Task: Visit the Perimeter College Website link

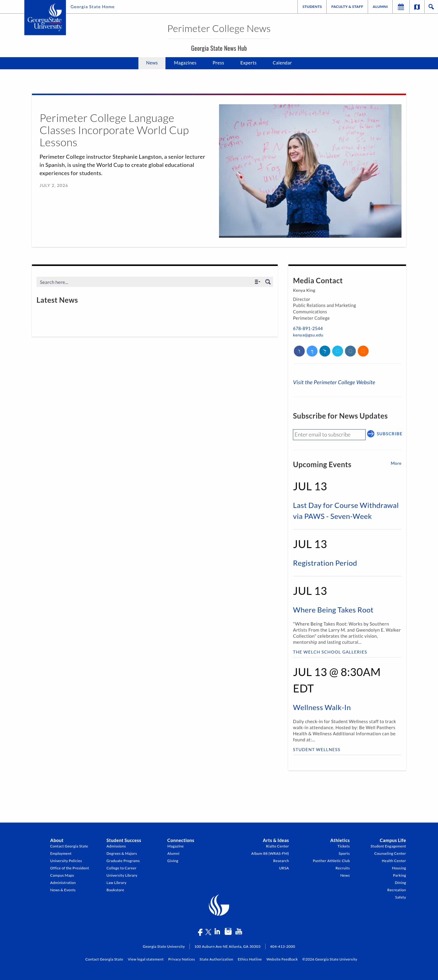Action: pos(334,382)
